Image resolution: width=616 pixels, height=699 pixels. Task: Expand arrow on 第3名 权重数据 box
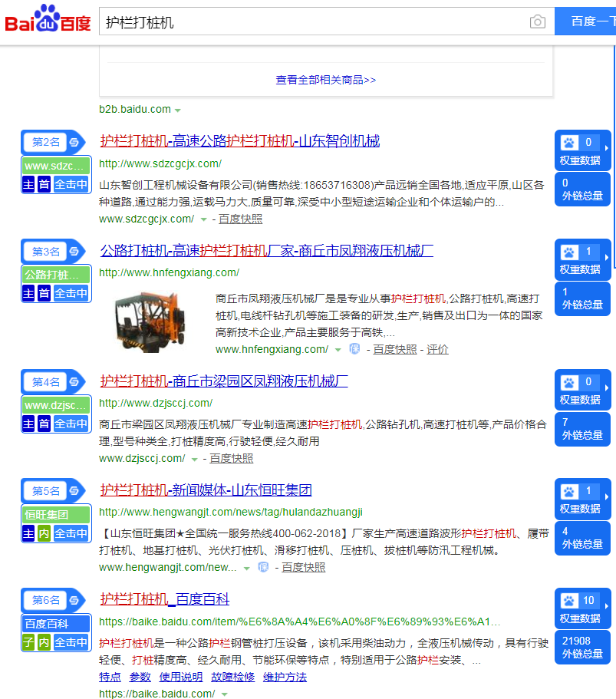606,257
